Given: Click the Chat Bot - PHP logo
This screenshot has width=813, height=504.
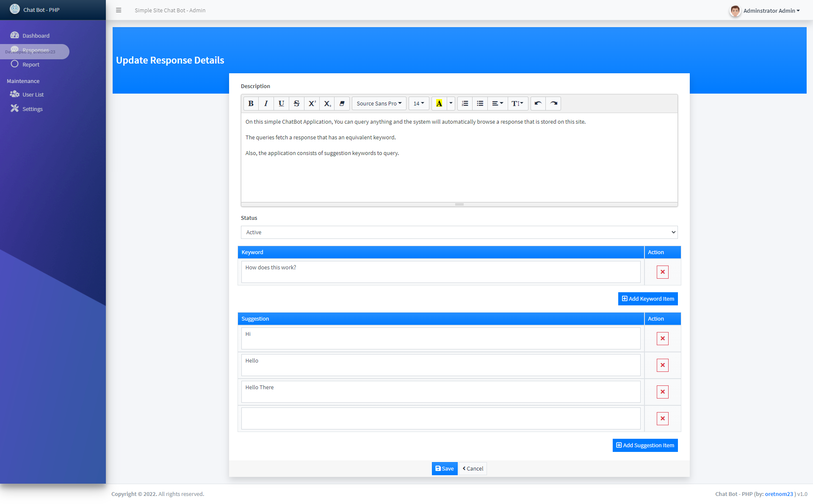Looking at the screenshot, I should [15, 9].
